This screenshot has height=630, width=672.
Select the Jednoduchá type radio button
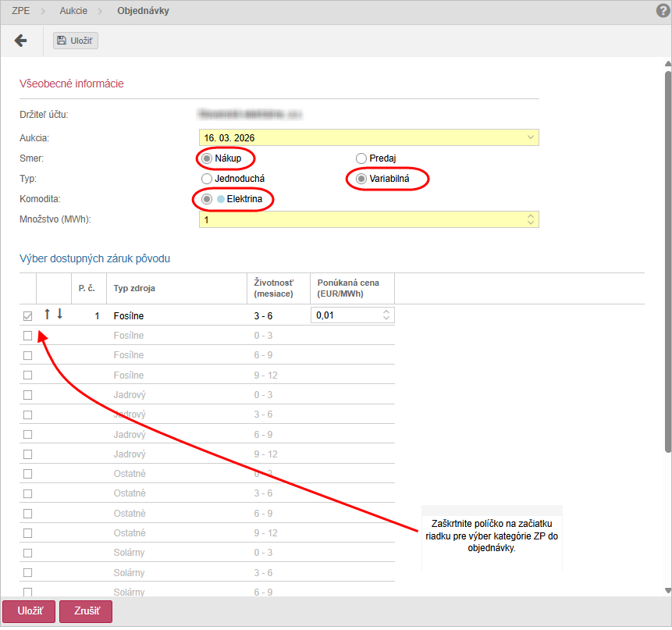pyautogui.click(x=207, y=179)
